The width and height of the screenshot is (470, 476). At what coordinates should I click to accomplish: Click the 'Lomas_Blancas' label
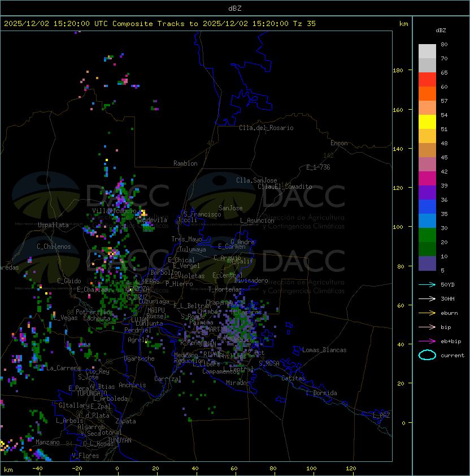tap(324, 350)
